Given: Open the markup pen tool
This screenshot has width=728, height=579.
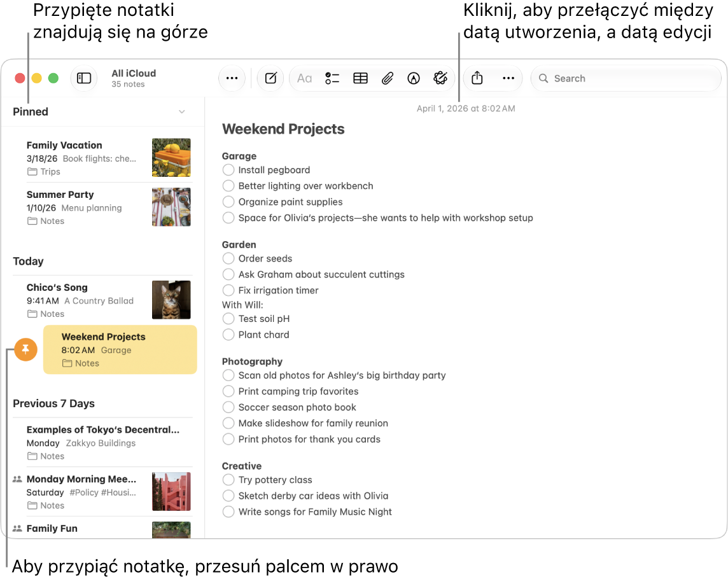Looking at the screenshot, I should 414,78.
